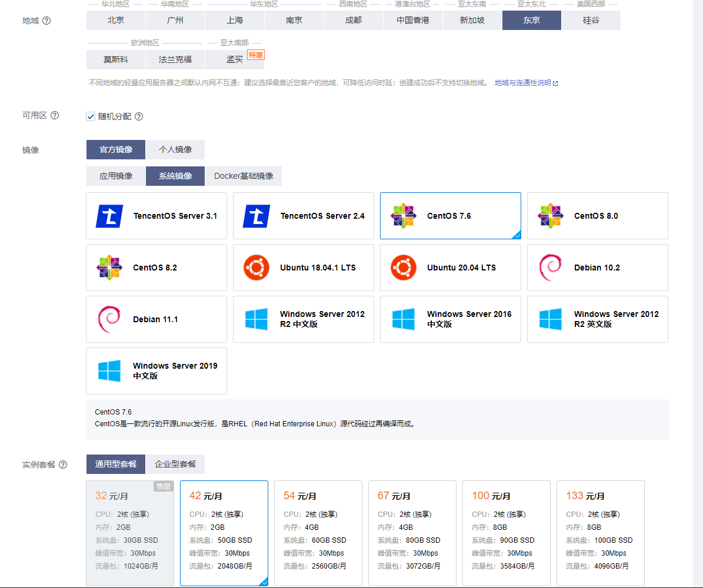Switch to the 个人镜像 tab

pyautogui.click(x=175, y=149)
